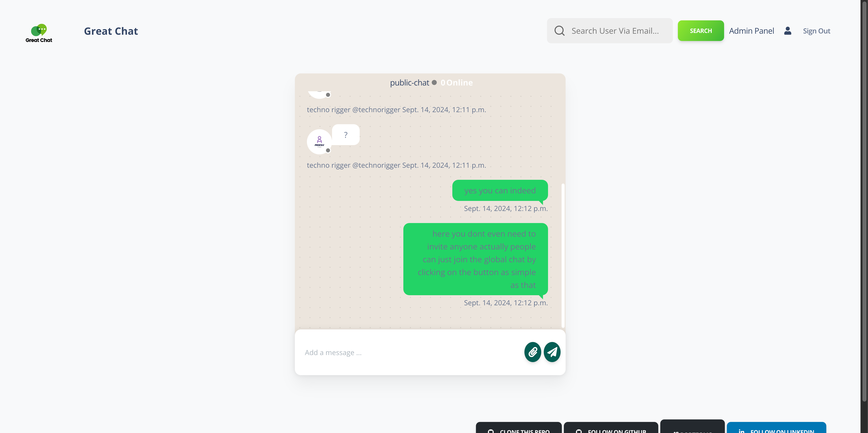This screenshot has height=433, width=868.
Task: Open the Admin Panel page
Action: (x=751, y=31)
